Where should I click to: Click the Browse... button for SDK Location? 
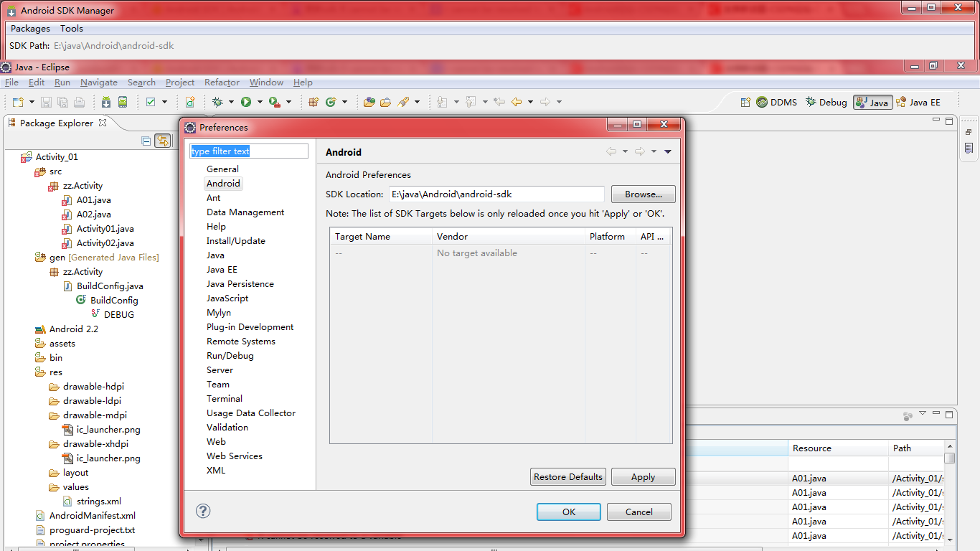click(x=643, y=194)
